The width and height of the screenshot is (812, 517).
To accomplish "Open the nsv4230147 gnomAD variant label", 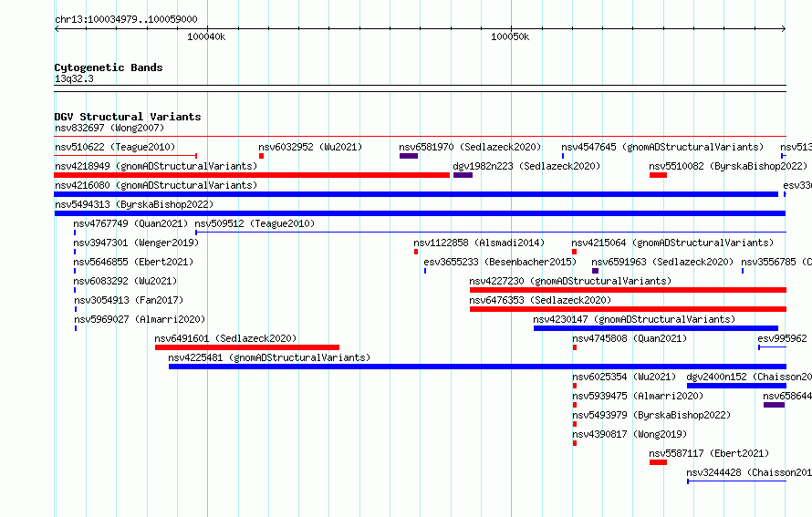I will coord(634,319).
